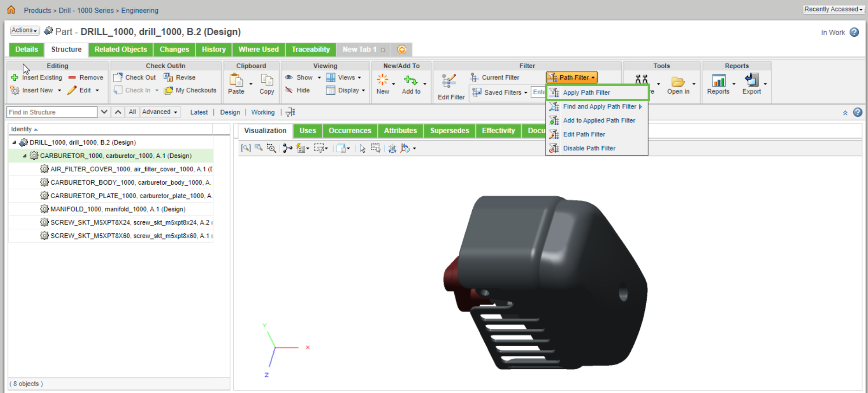Close New Tab 1 with its x

tap(383, 50)
